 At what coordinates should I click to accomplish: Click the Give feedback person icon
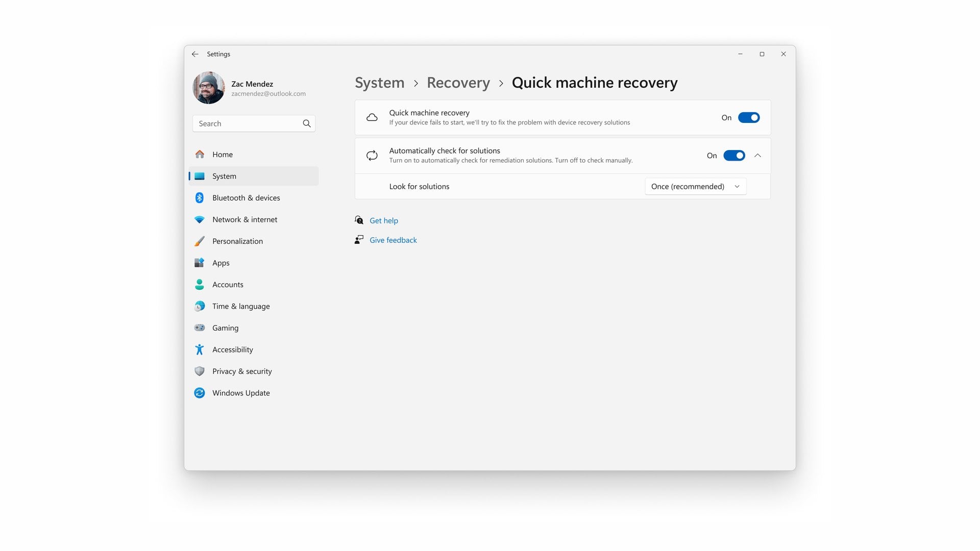(x=359, y=240)
